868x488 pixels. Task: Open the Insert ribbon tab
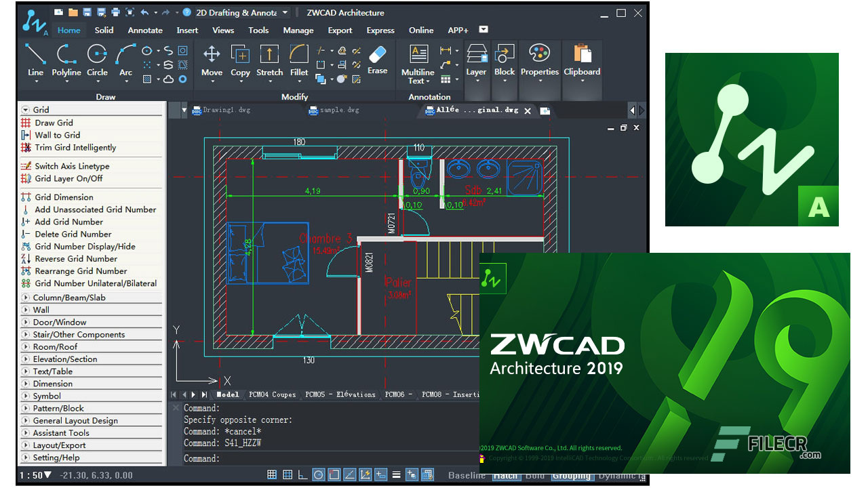(187, 30)
